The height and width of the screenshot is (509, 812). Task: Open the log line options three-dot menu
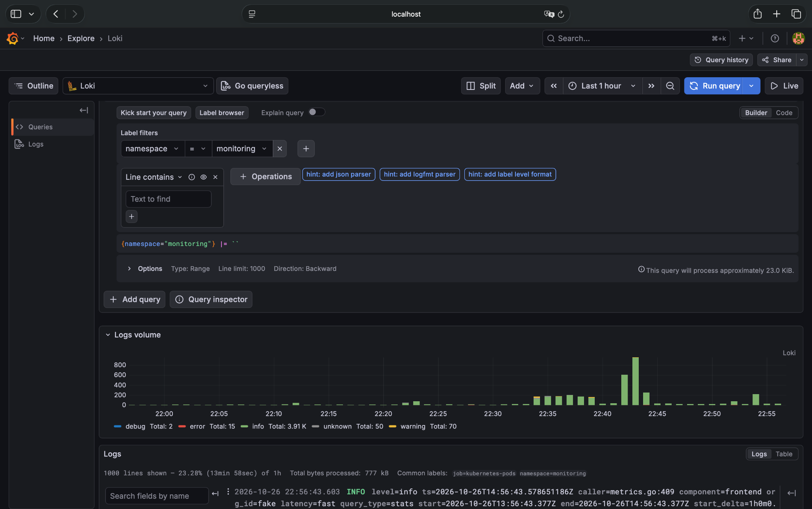(228, 492)
